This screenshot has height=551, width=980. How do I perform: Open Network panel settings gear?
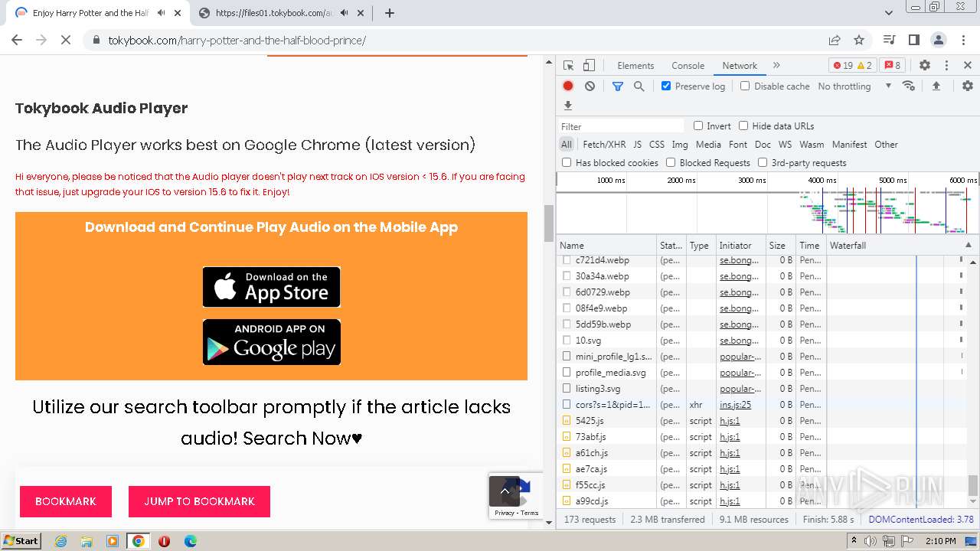pyautogui.click(x=968, y=86)
